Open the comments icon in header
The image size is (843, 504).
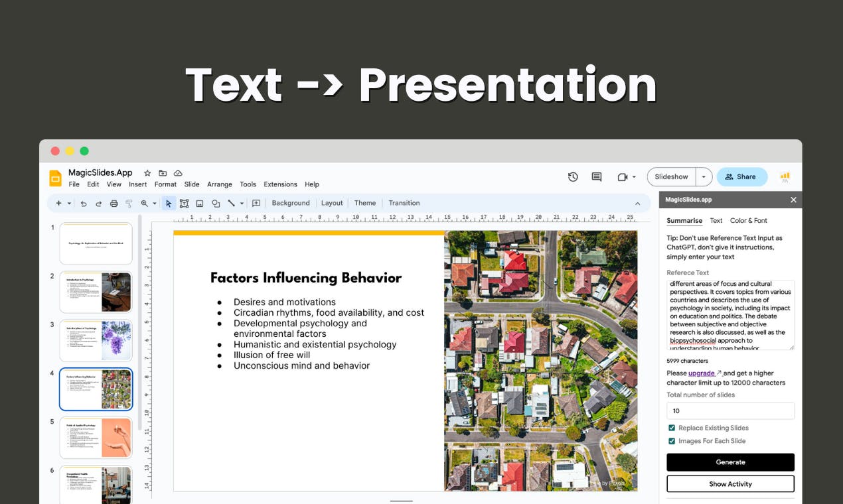(x=597, y=177)
